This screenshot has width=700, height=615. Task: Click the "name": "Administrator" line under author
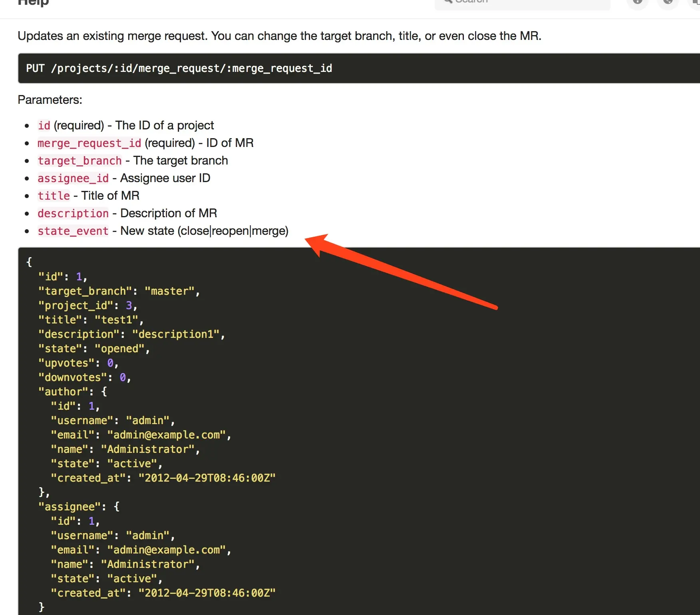tap(125, 449)
